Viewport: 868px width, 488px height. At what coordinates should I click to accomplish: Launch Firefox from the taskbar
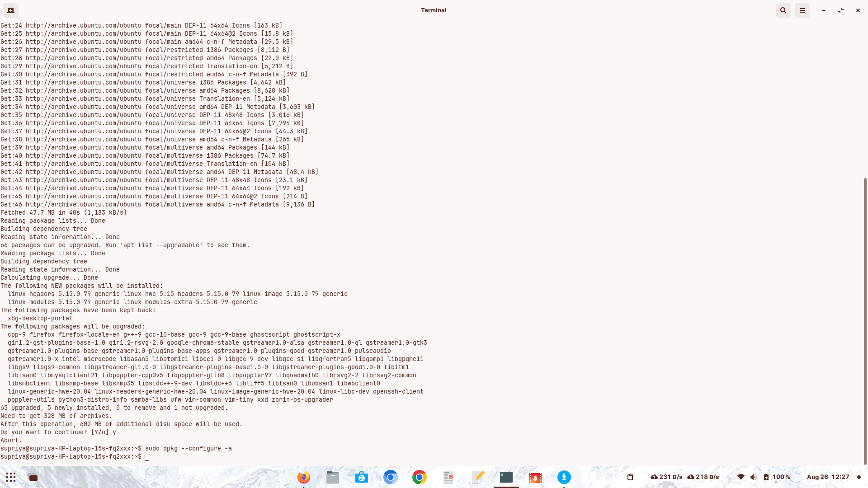304,477
